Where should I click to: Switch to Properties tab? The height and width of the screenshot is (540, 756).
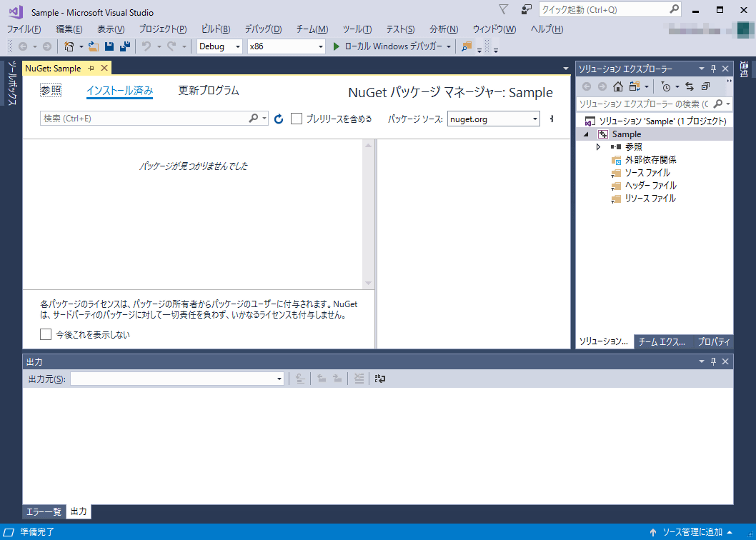tap(714, 342)
